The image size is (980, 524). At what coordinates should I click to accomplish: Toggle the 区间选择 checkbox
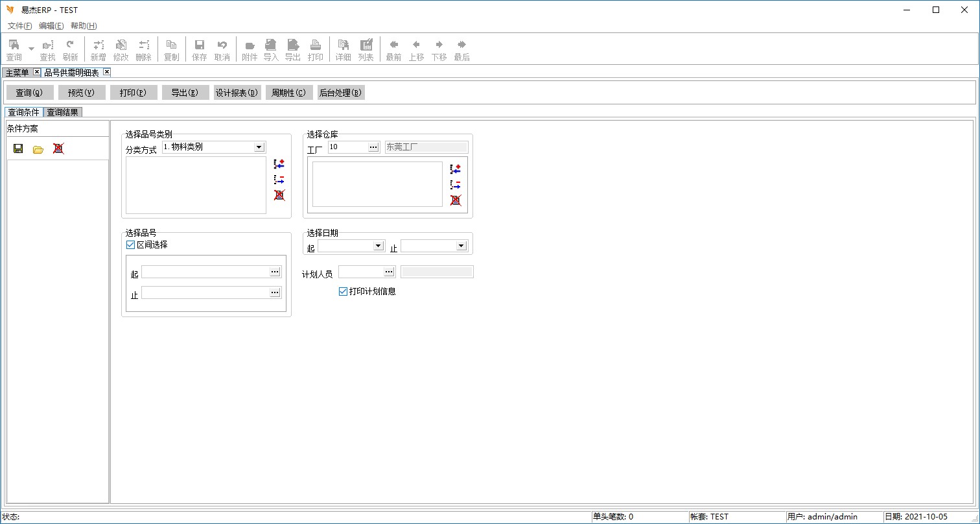point(131,244)
